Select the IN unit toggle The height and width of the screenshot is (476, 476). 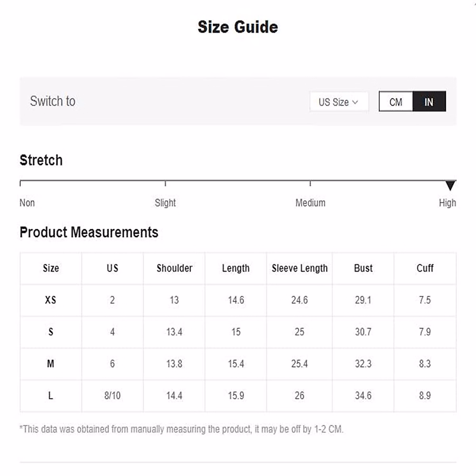[x=429, y=102]
